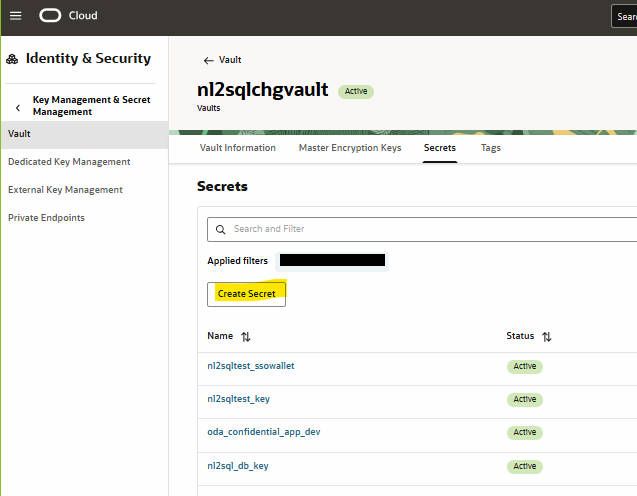Click the Name column header
The height and width of the screenshot is (496, 637).
pos(220,336)
